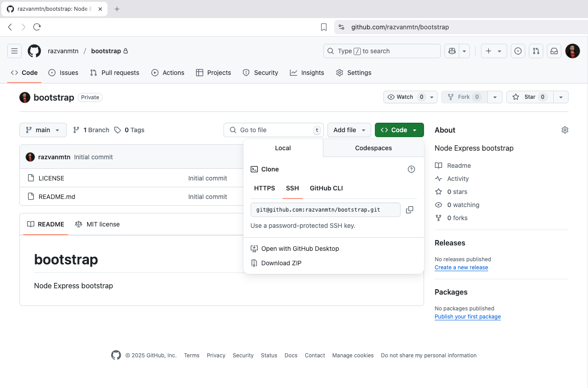
Task: Select the README tab
Action: 46,224
